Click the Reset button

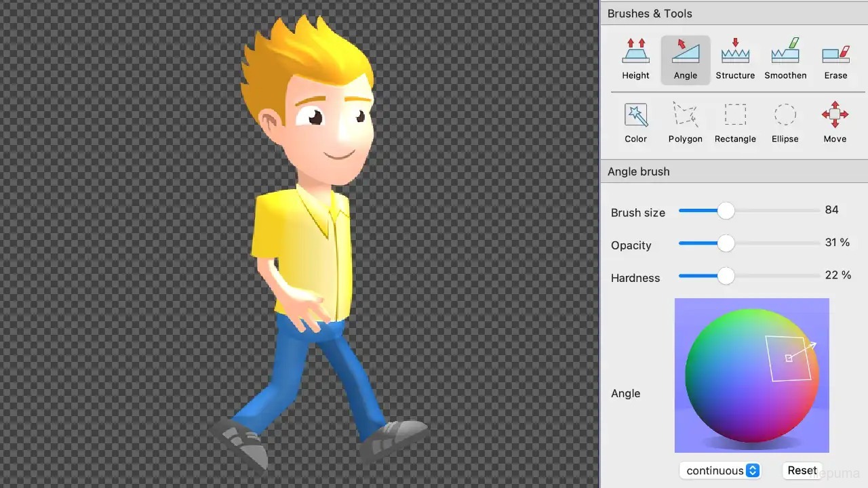click(x=802, y=470)
